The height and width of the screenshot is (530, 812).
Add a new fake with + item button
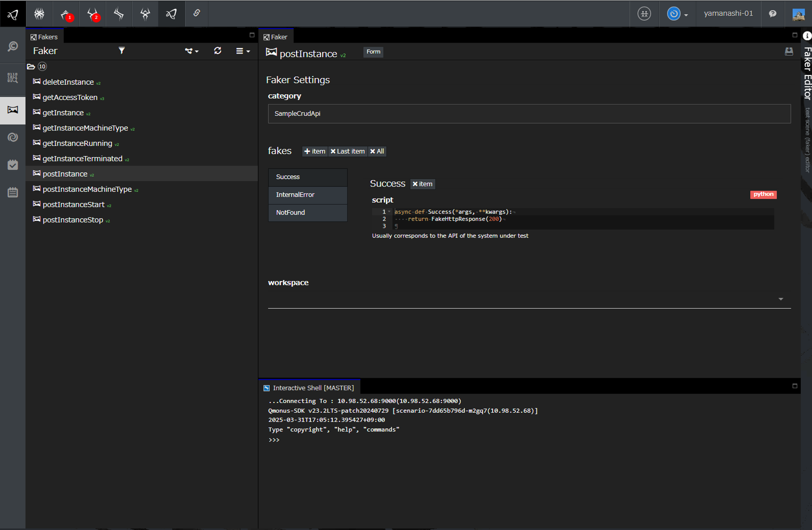[315, 151]
